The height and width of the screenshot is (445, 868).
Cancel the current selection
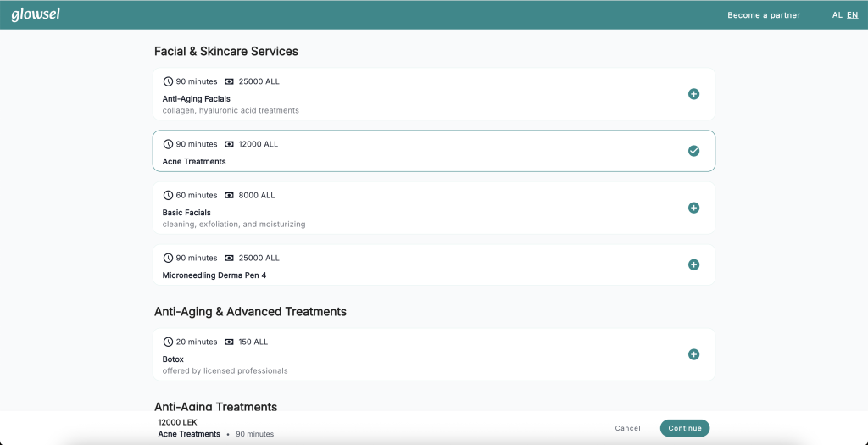pos(628,428)
